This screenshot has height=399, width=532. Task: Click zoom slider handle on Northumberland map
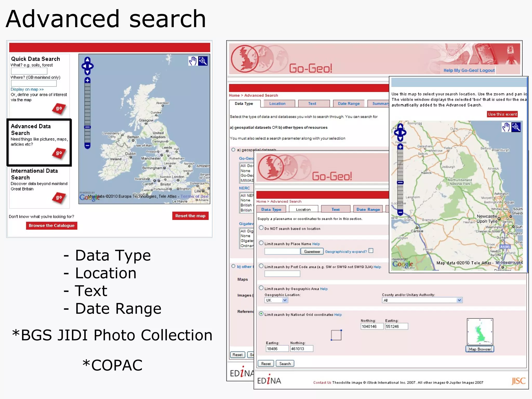[x=400, y=183]
